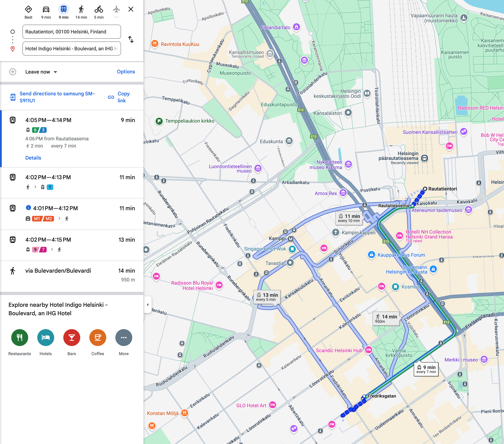Open Kauppakeskus Forum shopping marker
The width and height of the screenshot is (504, 444).
(x=371, y=255)
